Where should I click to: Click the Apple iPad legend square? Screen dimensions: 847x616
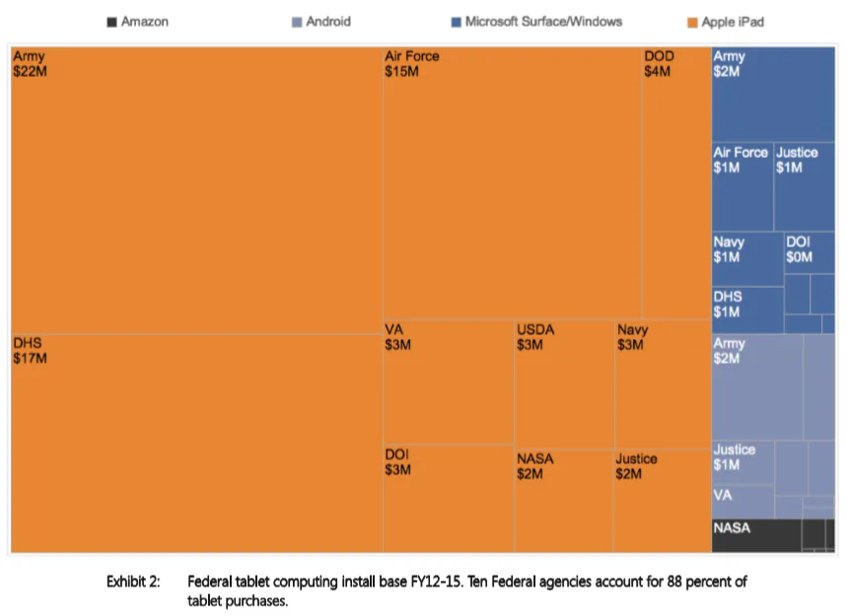[692, 23]
